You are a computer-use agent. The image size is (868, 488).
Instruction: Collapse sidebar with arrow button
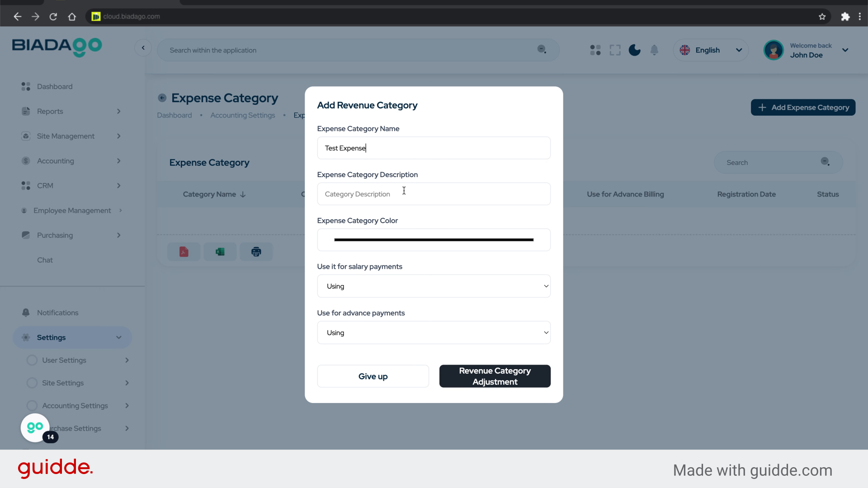click(143, 48)
